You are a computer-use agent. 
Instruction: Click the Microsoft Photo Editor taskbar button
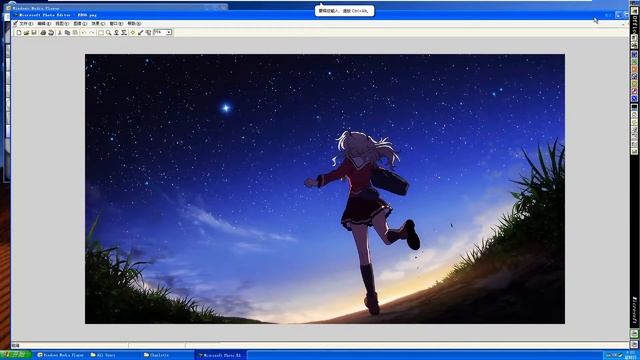tap(220, 355)
